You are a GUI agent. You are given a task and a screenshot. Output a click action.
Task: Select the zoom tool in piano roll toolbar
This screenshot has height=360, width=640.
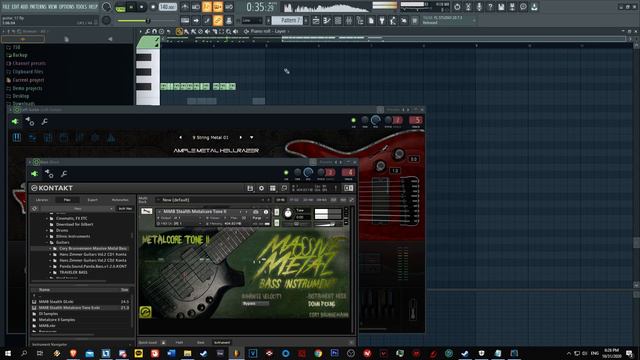[229, 31]
